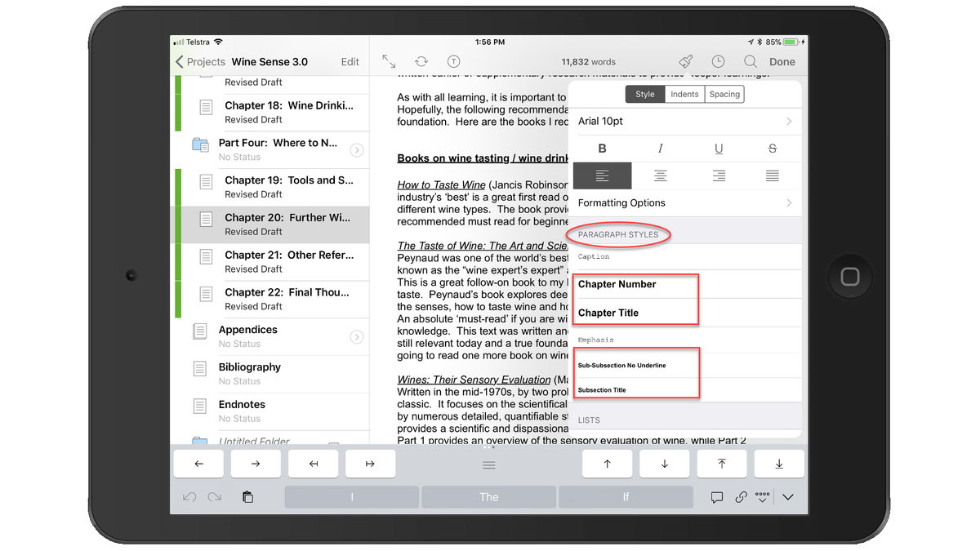Apply the Chapter Title style
Image resolution: width=980 pixels, height=551 pixels.
[685, 313]
